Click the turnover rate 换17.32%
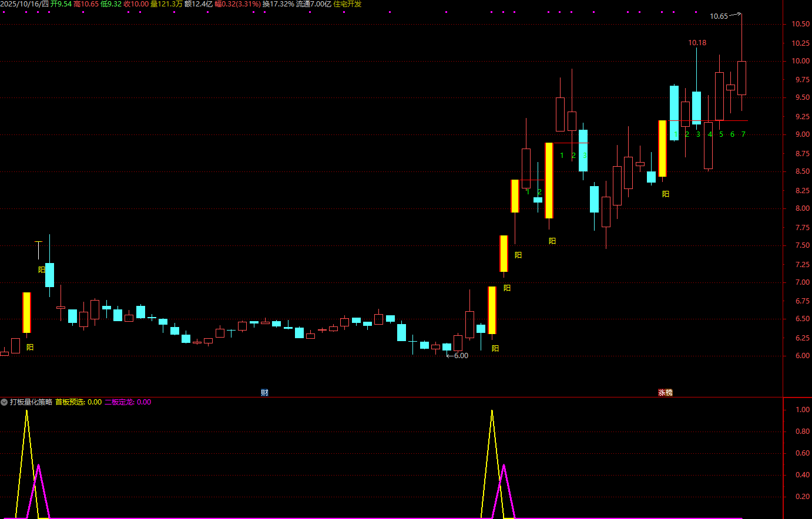Screen dimensions: 812x519 [x=279, y=4]
